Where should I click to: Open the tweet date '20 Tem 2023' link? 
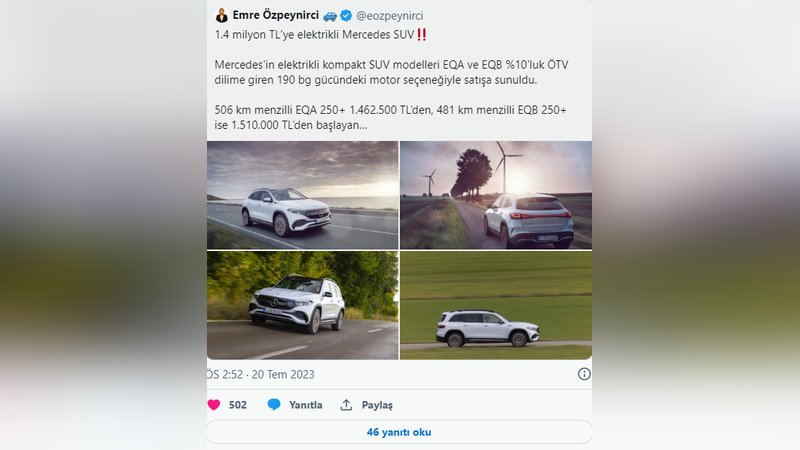[x=283, y=374]
